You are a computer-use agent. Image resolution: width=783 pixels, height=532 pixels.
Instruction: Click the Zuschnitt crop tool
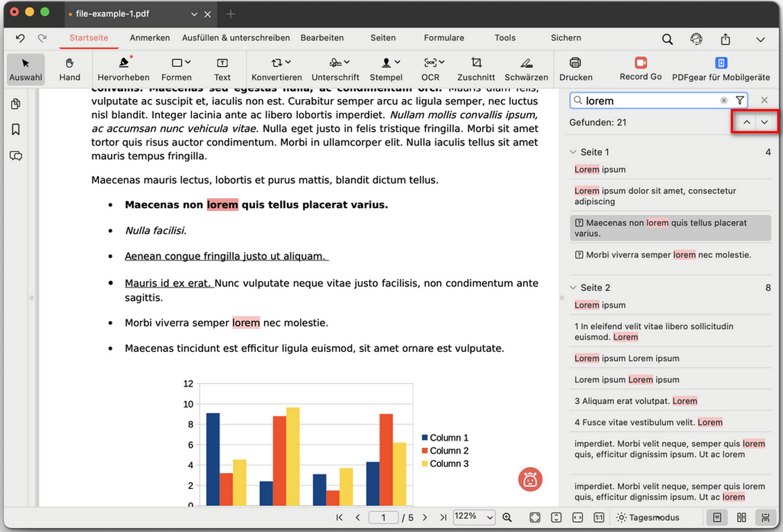(x=476, y=69)
